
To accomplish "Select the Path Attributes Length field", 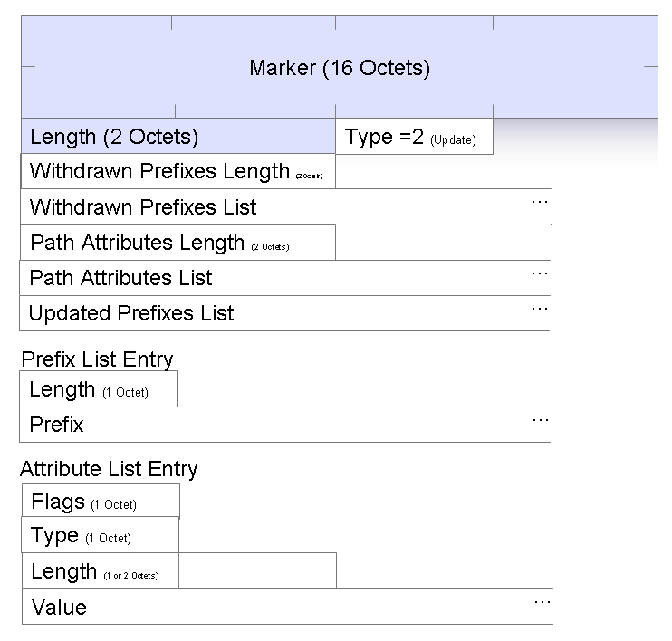I will coord(178,243).
